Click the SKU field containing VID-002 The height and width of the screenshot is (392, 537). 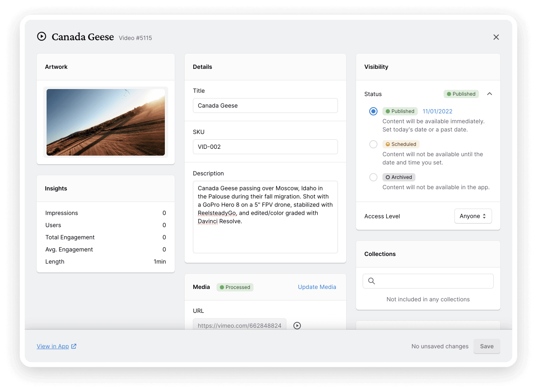(x=265, y=147)
